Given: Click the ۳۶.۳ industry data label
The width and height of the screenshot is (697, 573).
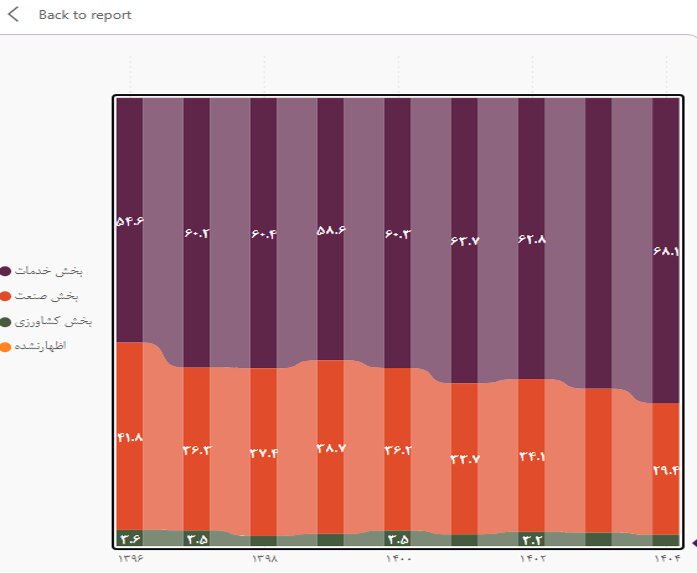Looking at the screenshot, I should pos(197,450).
